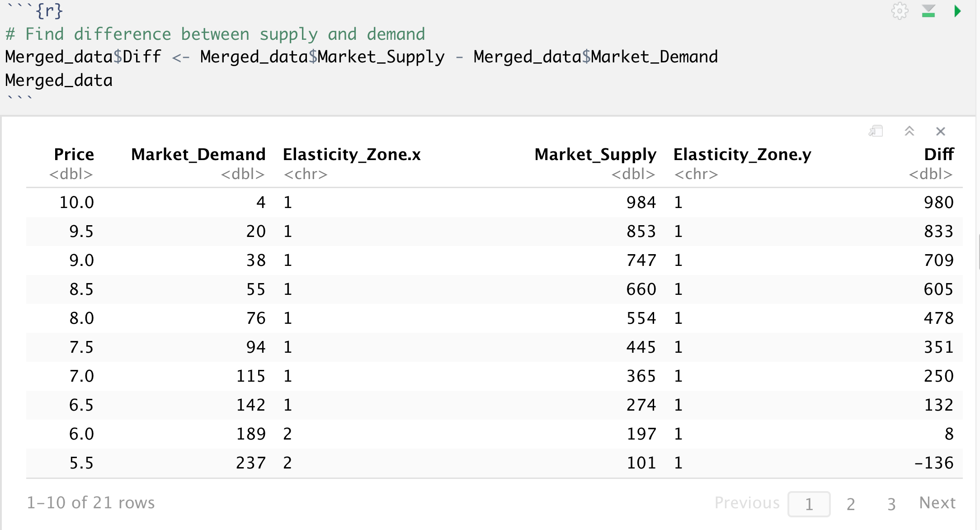Collapse the chunk output panel
Viewport: 980px width, 530px height.
coord(909,131)
